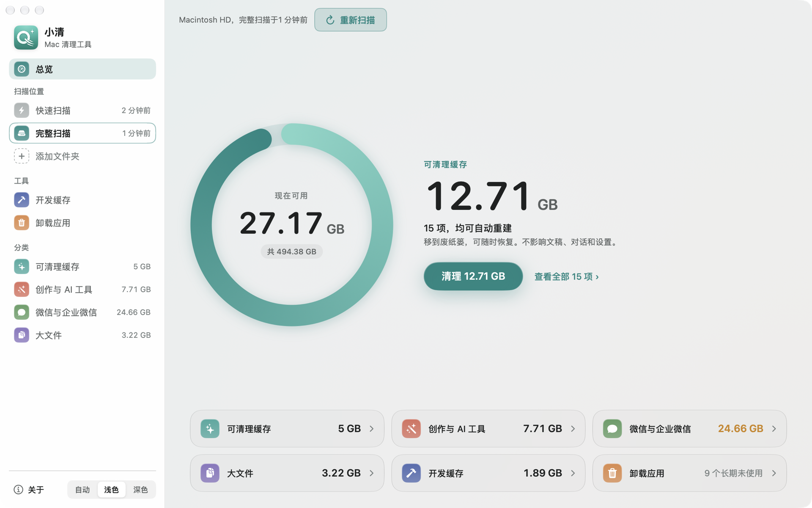Open the 微信与企业微信 category label in sidebar
Viewport: 812px width, 508px height.
coord(66,312)
